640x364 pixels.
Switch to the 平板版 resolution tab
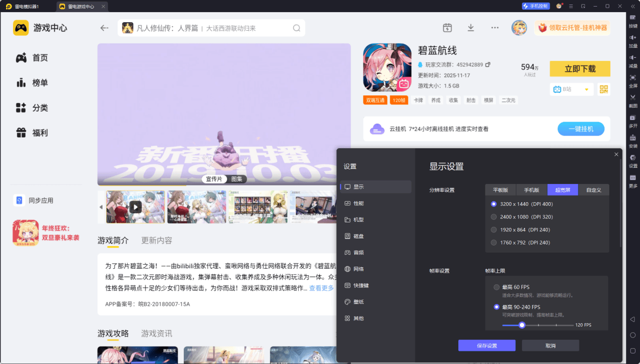pyautogui.click(x=501, y=190)
